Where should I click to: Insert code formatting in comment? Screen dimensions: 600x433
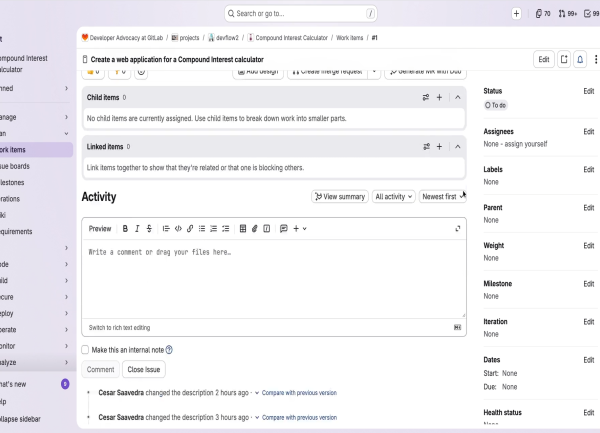[178, 229]
